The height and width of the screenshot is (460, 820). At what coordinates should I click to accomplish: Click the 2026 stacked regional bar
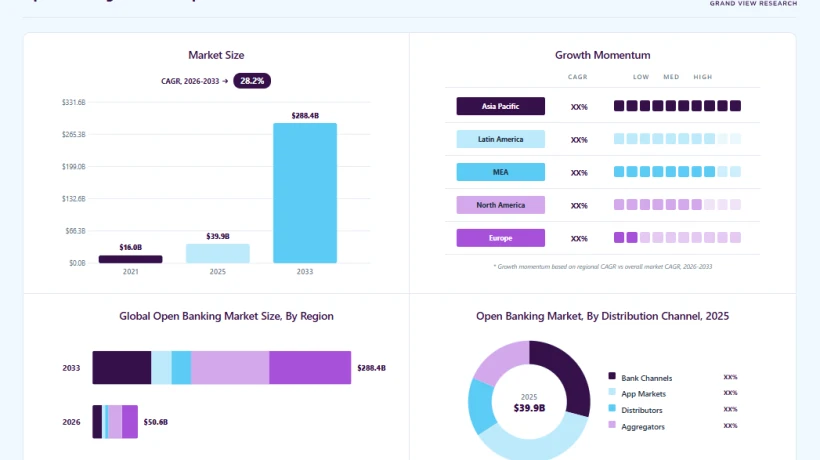[x=115, y=422]
